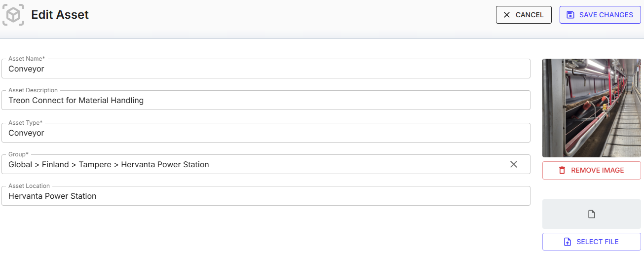Click the floppy disk icon in Save Changes
This screenshot has height=255, width=644.
click(570, 15)
